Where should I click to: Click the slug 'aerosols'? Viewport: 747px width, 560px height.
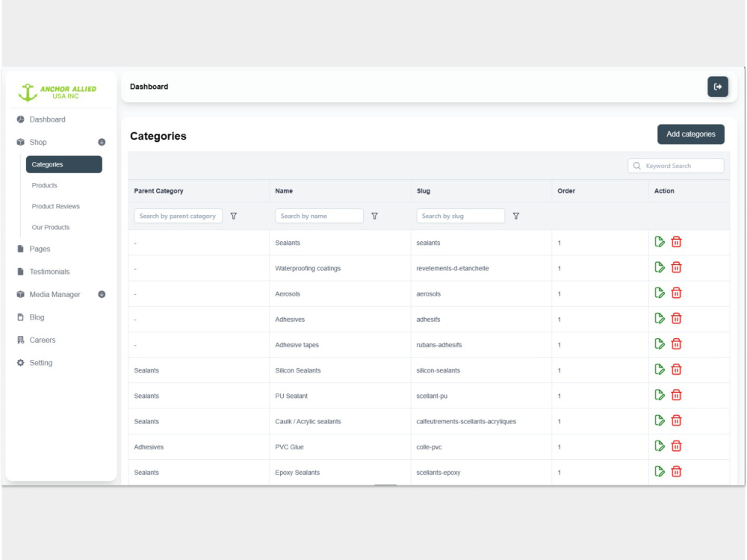[x=428, y=293]
